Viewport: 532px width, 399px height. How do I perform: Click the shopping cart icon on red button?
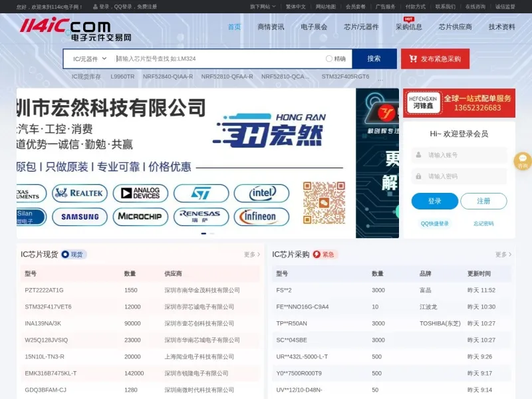413,59
